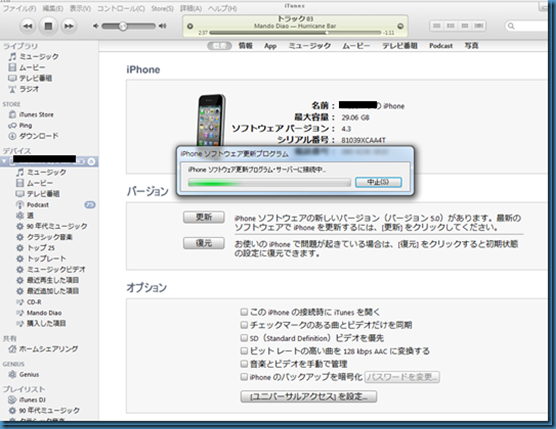This screenshot has height=429, width=556.
Task: Enable iPhone のバックアップを暗号化
Action: (244, 377)
